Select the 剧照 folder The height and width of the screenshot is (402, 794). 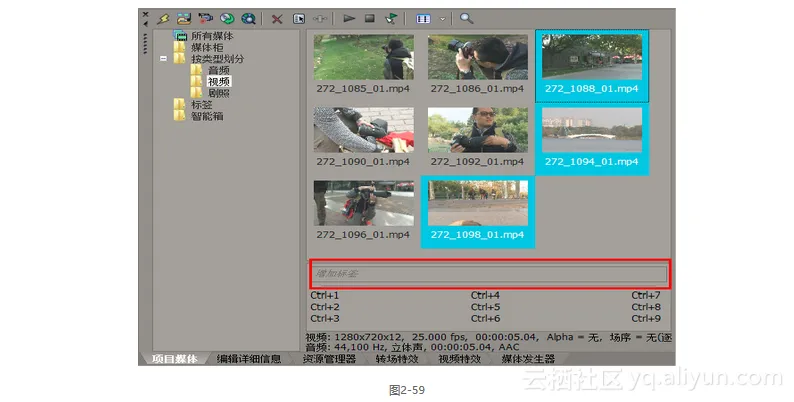tap(219, 93)
